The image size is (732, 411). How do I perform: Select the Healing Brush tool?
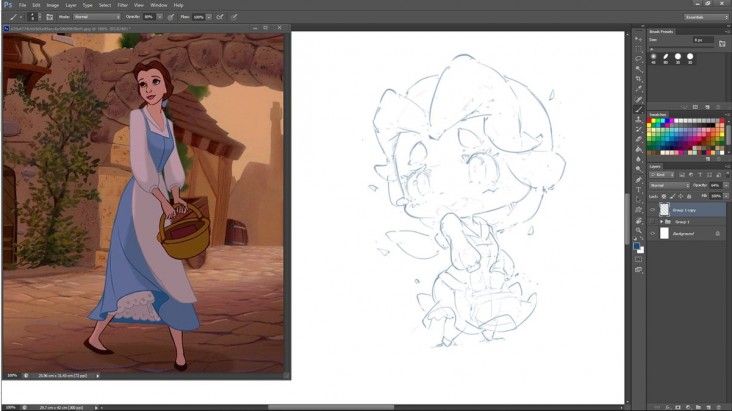click(x=638, y=99)
